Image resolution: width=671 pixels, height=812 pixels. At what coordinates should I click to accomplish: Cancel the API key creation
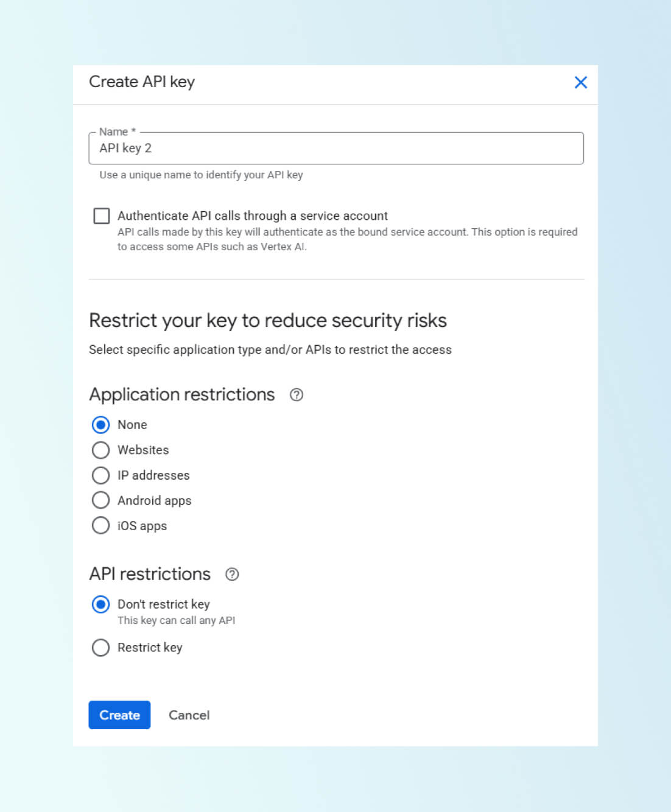[189, 715]
